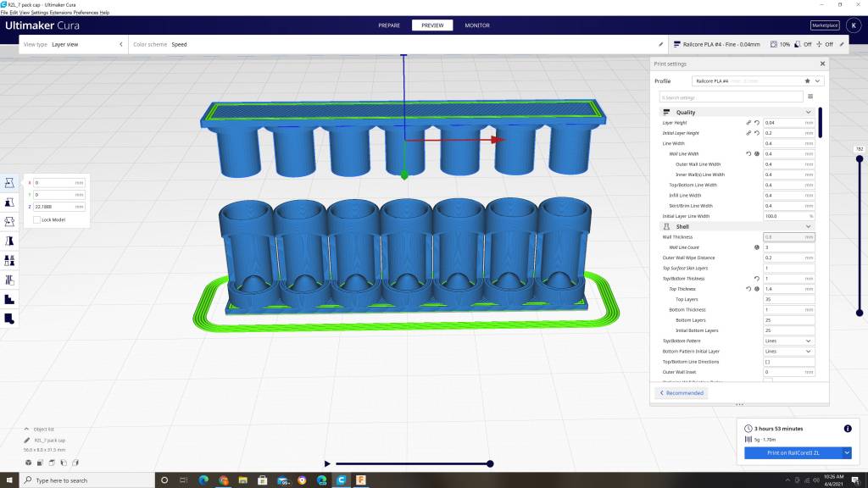Reset Top/Bottom Thickness value
The width and height of the screenshot is (868, 488).
click(757, 279)
